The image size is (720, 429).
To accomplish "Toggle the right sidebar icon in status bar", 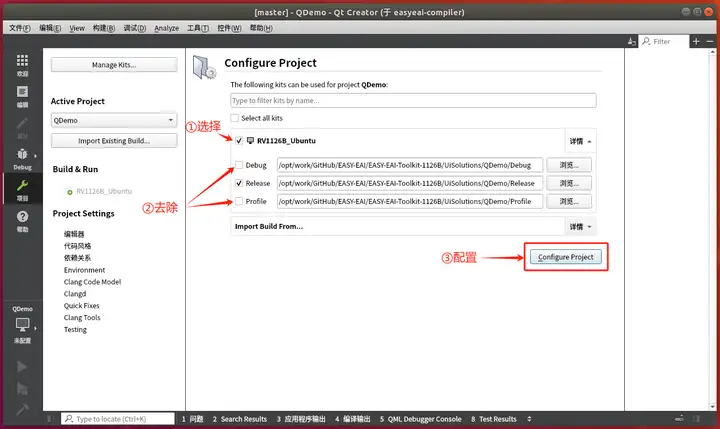I will click(697, 419).
